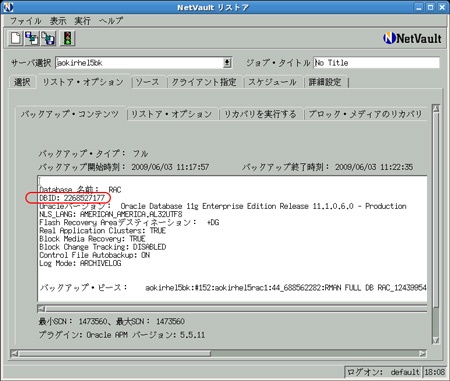This screenshot has height=381, width=450.
Task: Click the second toolbar icon with computers
Action: [32, 38]
